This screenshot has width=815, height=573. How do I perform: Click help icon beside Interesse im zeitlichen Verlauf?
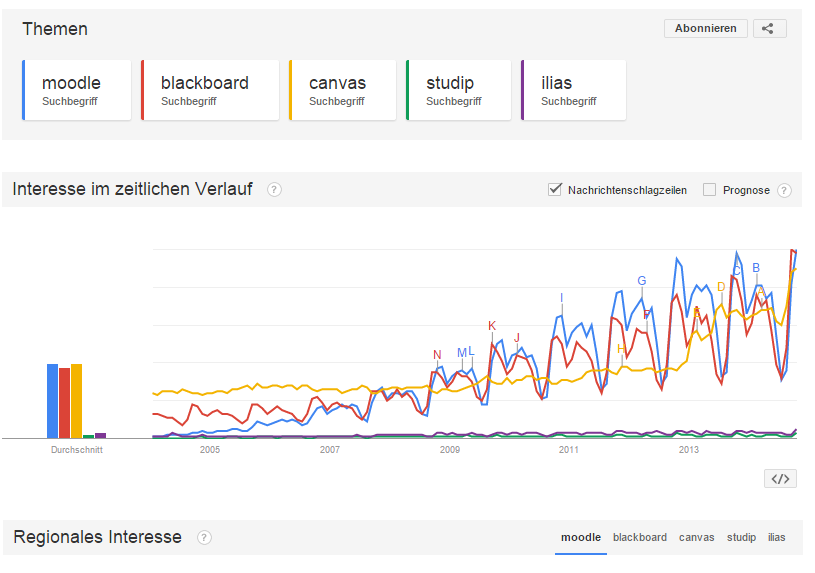coord(274,190)
